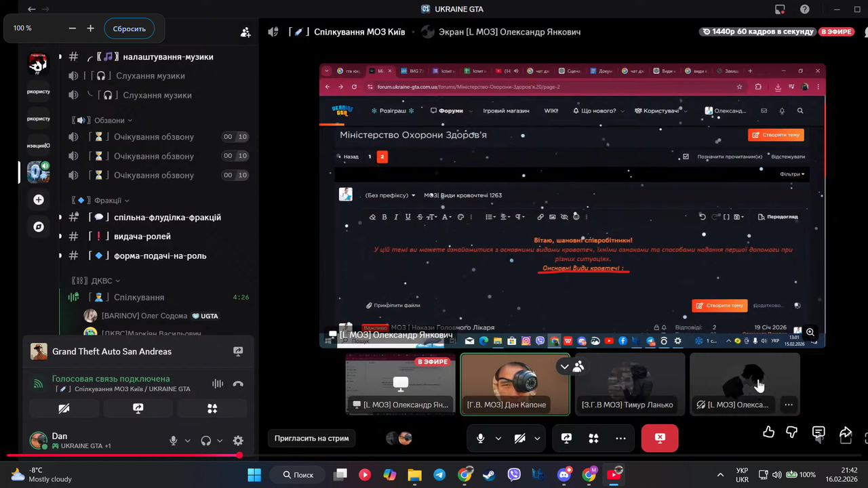Click Bold in the streamed forum editor toolbar
This screenshot has width=868, height=488.
click(x=384, y=217)
